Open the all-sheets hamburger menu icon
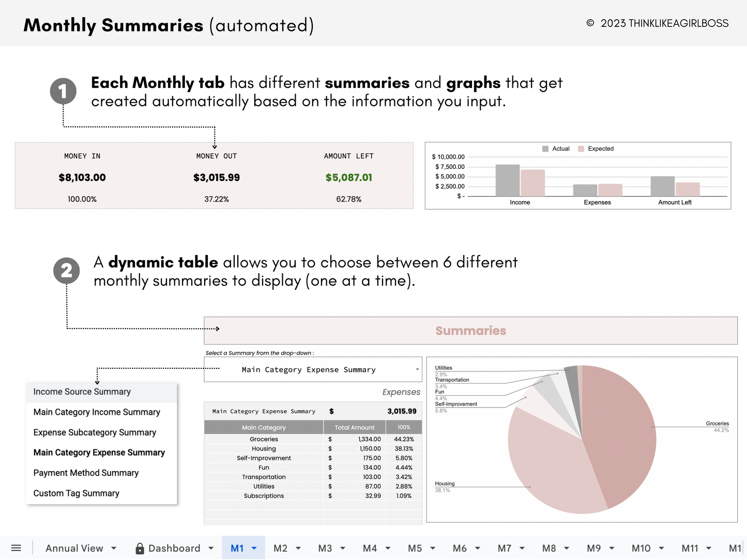 pos(16,548)
